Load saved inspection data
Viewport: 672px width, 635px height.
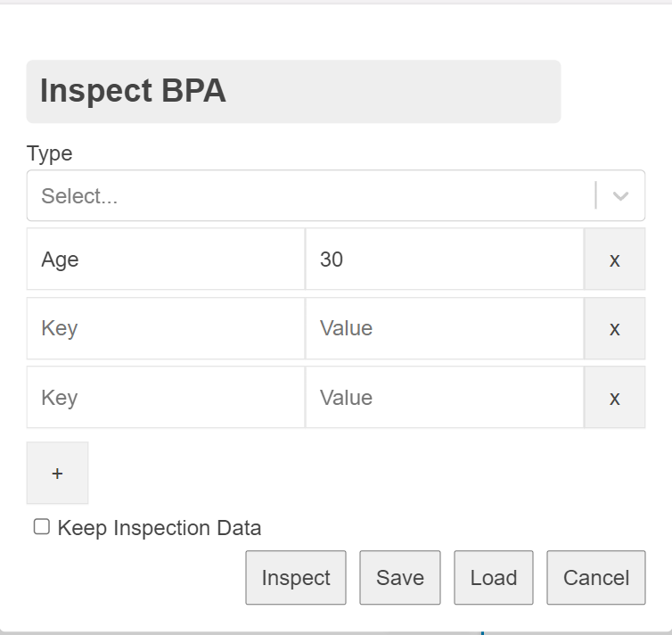(493, 578)
